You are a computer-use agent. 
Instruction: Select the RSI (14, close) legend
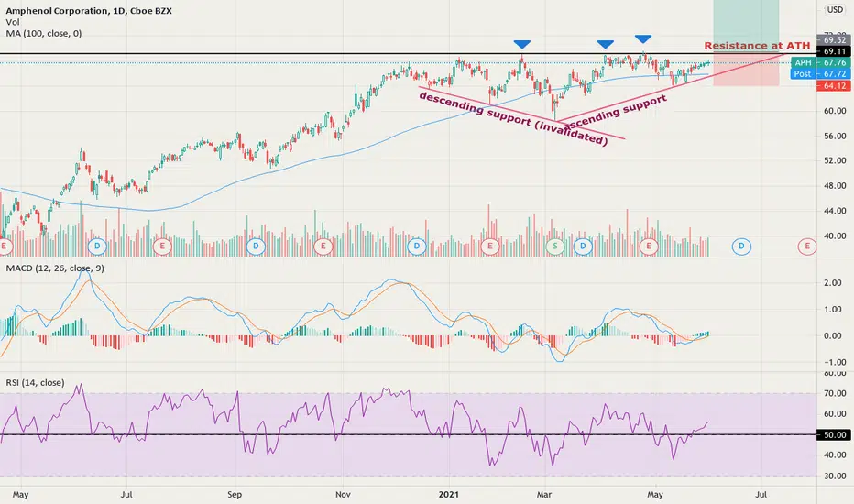(x=35, y=382)
